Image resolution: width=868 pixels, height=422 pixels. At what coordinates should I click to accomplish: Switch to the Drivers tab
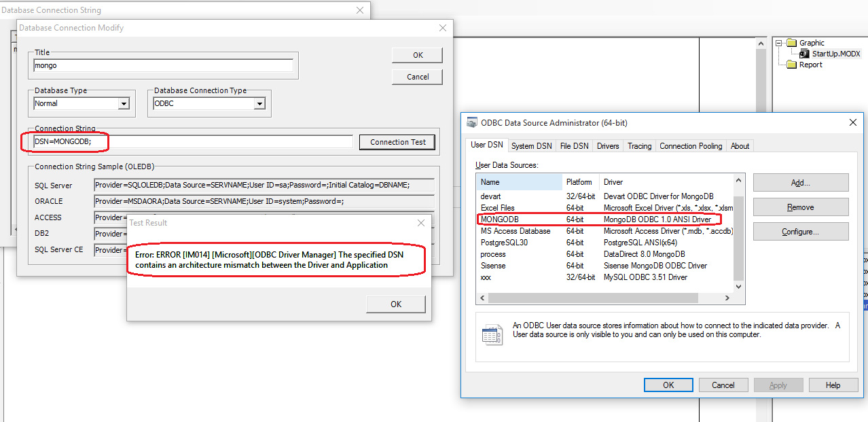click(608, 146)
